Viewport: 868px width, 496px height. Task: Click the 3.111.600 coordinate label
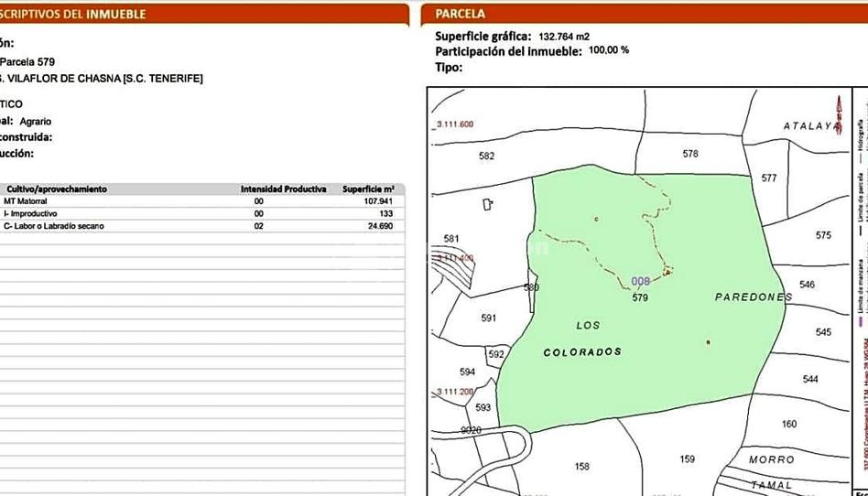click(x=453, y=124)
